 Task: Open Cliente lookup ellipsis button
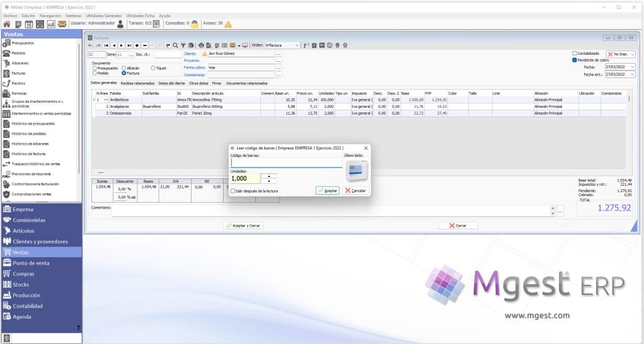click(x=279, y=54)
